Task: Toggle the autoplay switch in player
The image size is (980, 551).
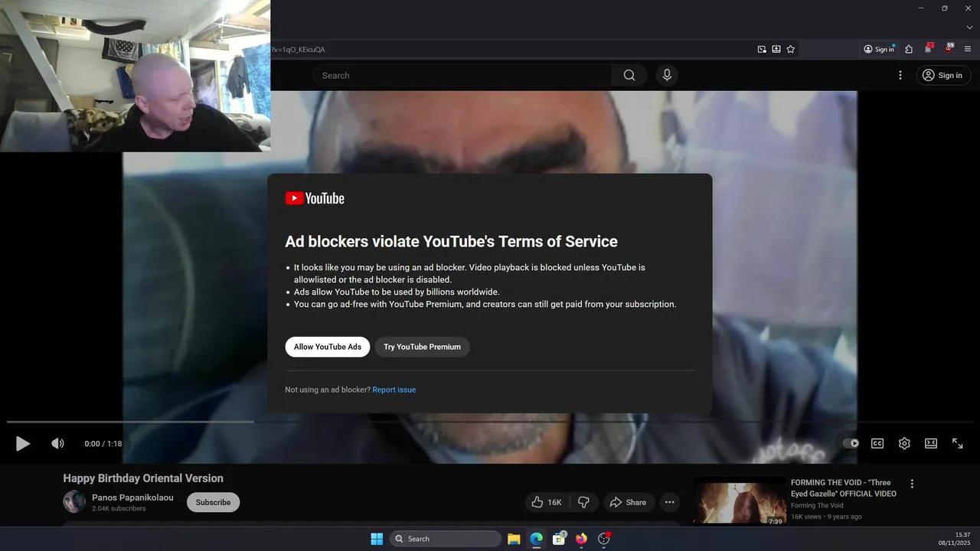Action: click(x=851, y=443)
